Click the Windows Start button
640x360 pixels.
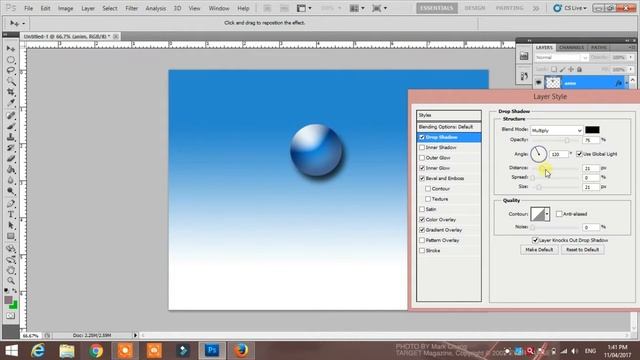pos(11,351)
